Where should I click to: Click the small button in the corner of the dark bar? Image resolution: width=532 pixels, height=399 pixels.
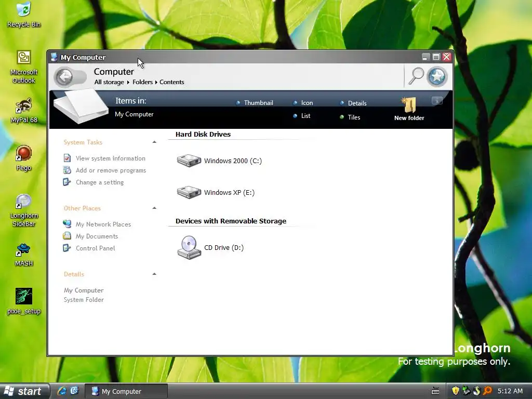[x=437, y=100]
